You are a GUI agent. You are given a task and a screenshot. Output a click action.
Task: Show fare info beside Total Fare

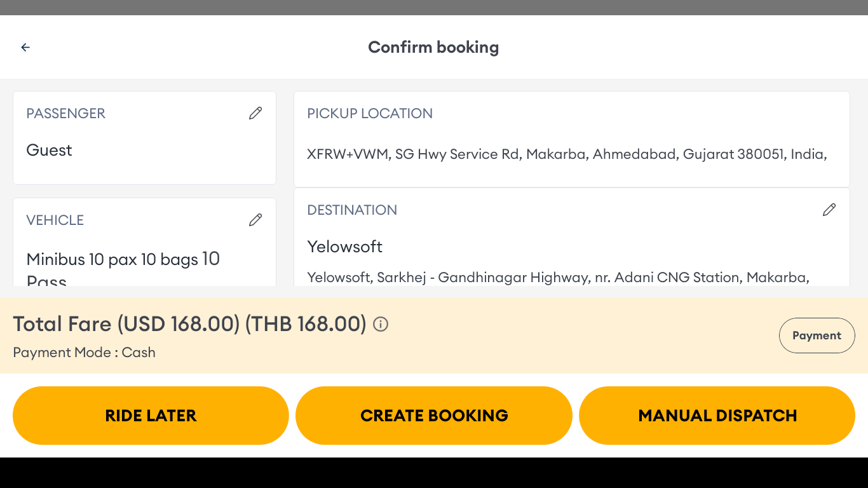coord(381,325)
